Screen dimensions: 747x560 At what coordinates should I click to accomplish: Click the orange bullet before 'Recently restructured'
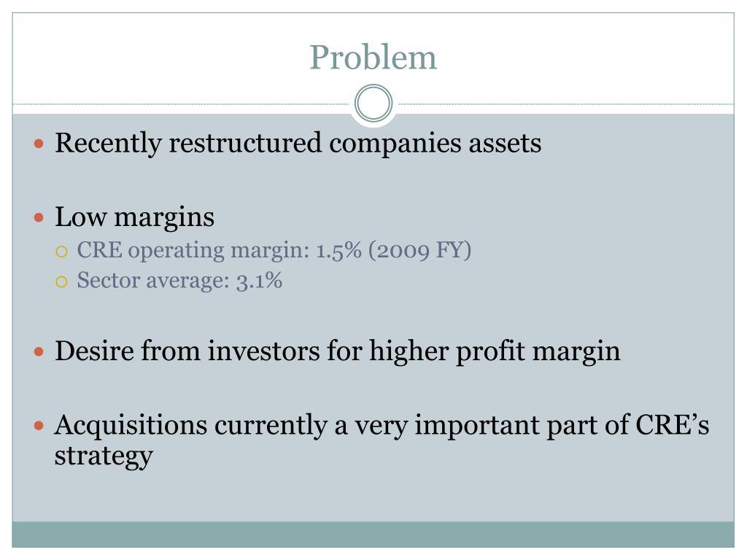pos(40,144)
